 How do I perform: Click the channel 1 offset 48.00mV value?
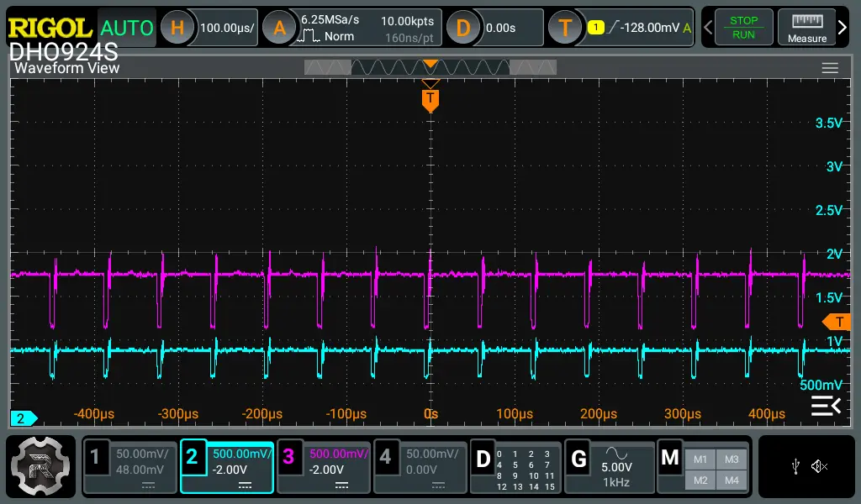(140, 470)
